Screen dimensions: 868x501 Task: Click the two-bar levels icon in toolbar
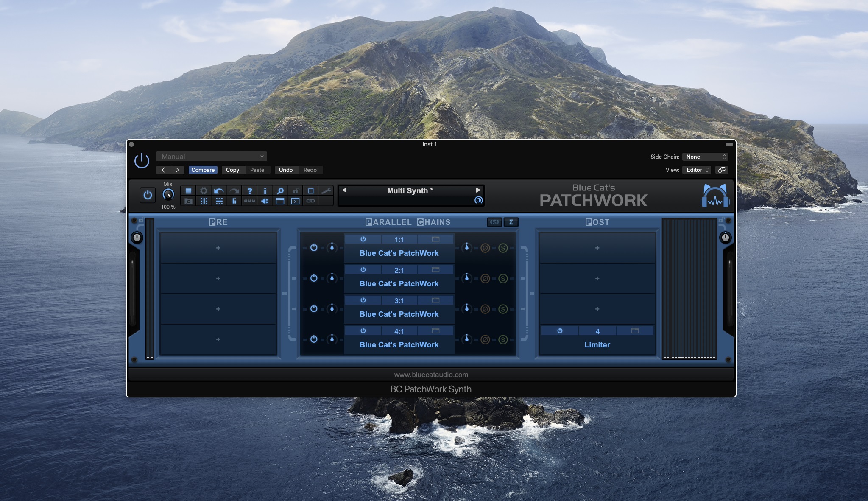234,201
